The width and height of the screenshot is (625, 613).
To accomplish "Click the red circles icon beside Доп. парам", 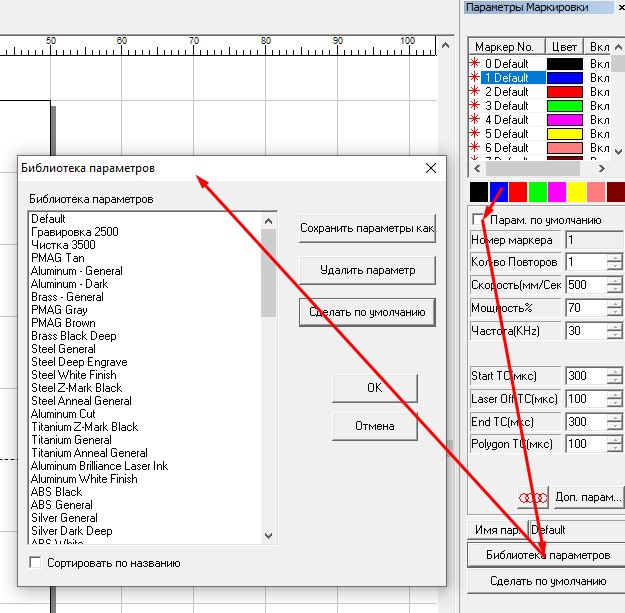I will click(x=533, y=496).
